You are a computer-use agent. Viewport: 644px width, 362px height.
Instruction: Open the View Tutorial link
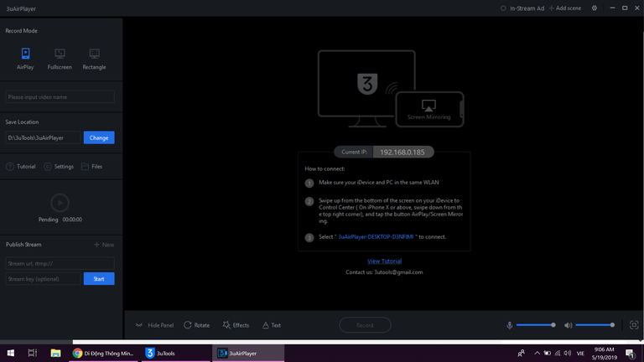click(x=384, y=261)
